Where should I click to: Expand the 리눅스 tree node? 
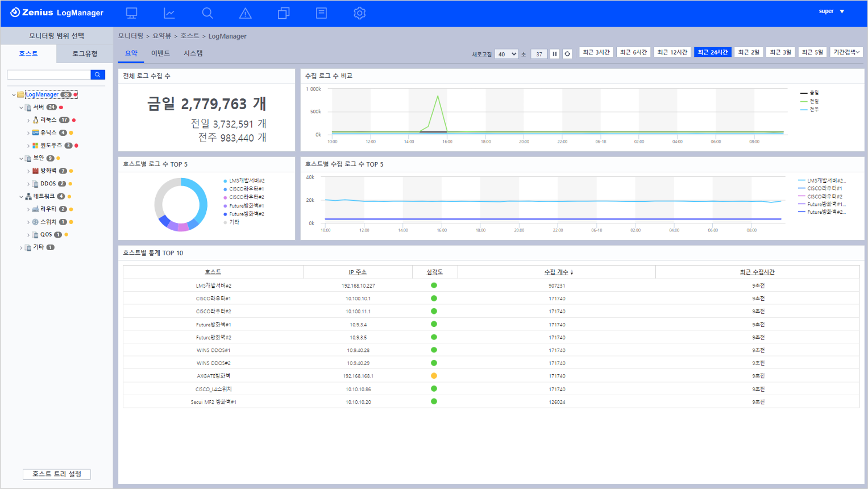[28, 120]
